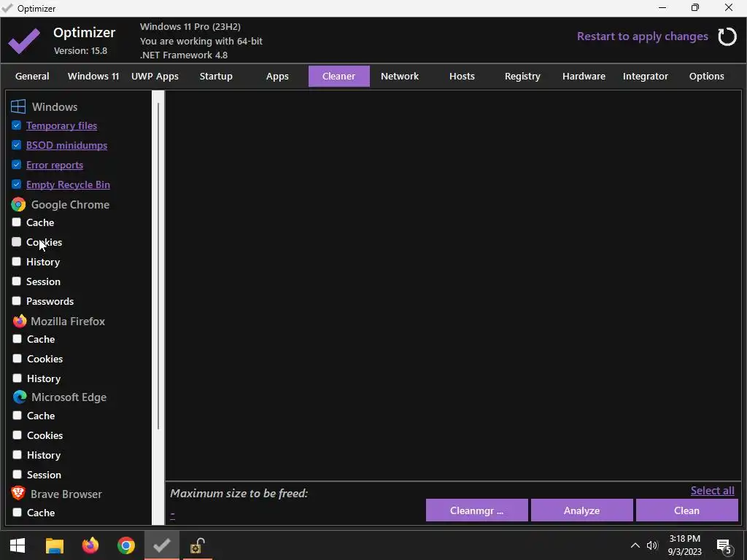Click the cleaner list vertical scrollbar
Image resolution: width=747 pixels, height=560 pixels.
pos(158,267)
